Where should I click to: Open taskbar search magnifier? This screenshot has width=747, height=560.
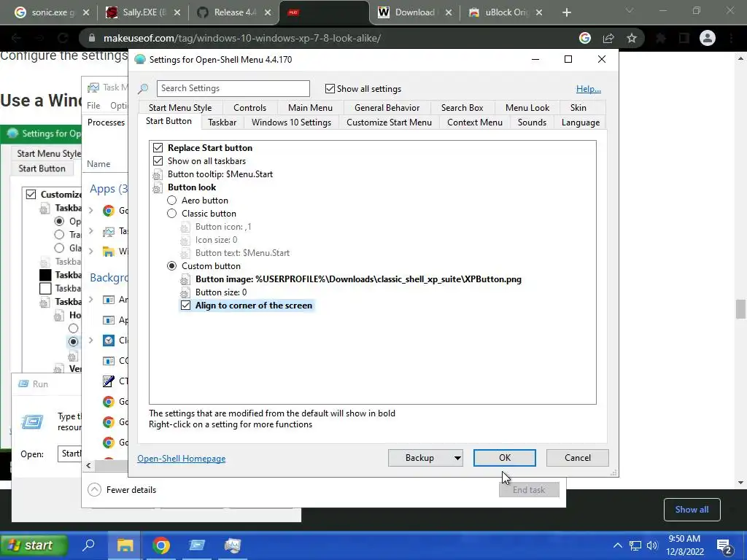(x=88, y=545)
